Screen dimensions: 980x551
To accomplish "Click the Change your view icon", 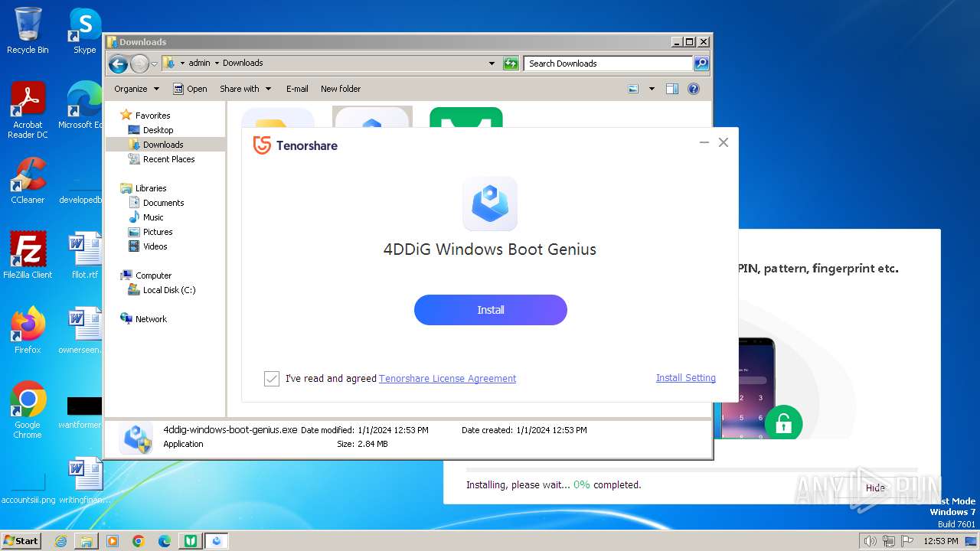I will [633, 89].
